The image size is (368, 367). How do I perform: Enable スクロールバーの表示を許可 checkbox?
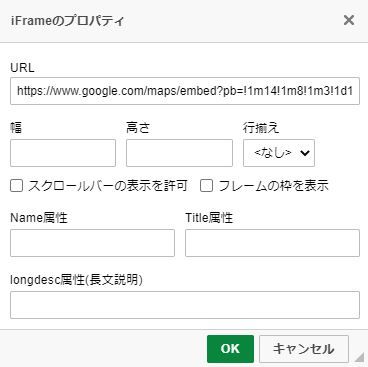pos(16,186)
